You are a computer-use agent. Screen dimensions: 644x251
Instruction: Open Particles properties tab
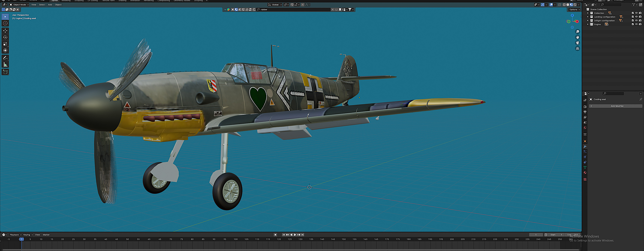585,152
